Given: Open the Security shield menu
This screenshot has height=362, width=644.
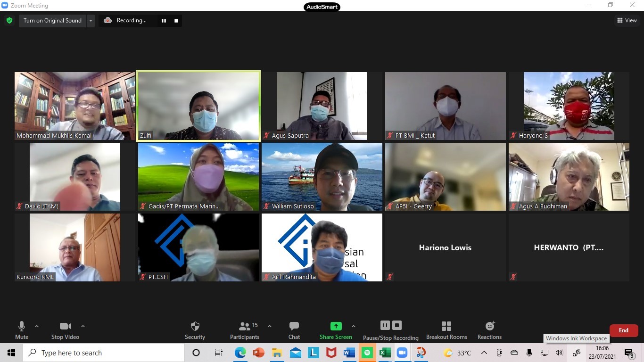Looking at the screenshot, I should click(x=195, y=330).
